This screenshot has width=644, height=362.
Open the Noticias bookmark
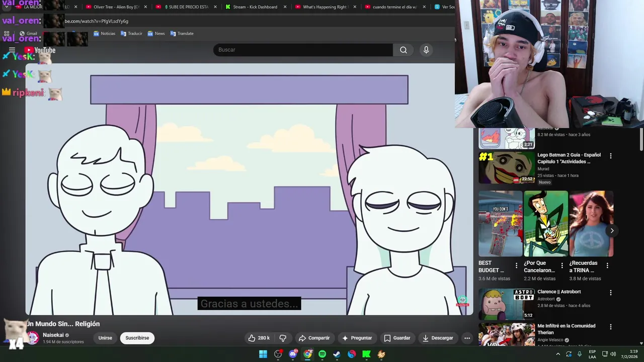pos(105,34)
